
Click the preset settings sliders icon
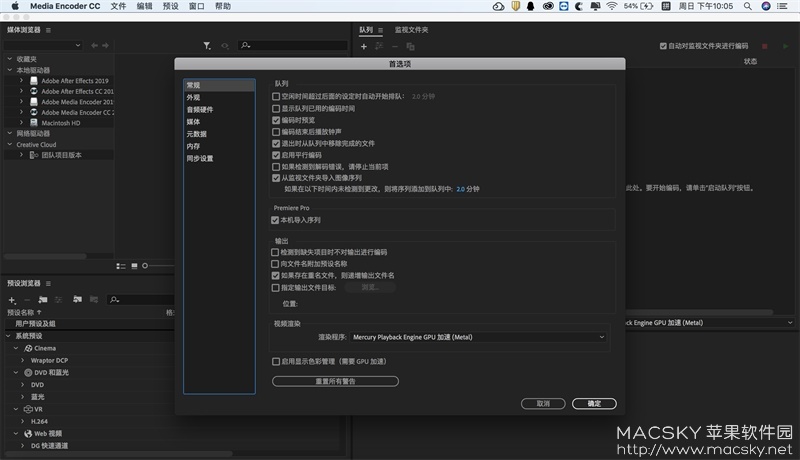point(59,299)
